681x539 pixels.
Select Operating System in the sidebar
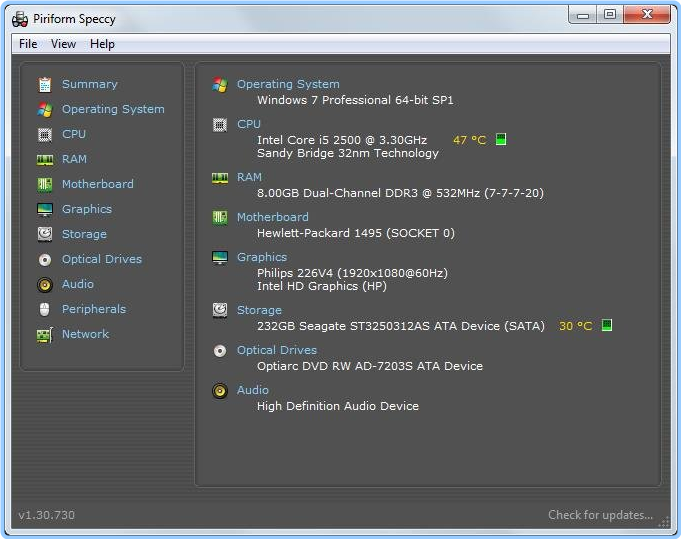tap(113, 109)
